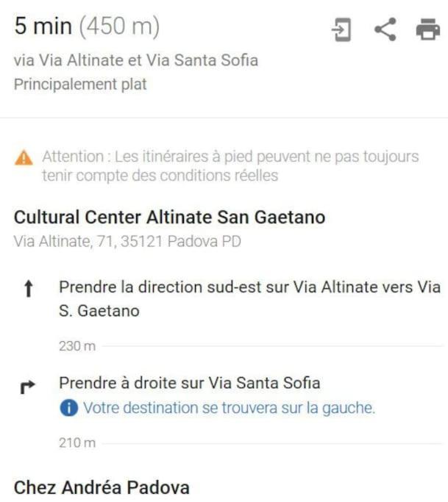Click the print directions icon

pyautogui.click(x=428, y=29)
